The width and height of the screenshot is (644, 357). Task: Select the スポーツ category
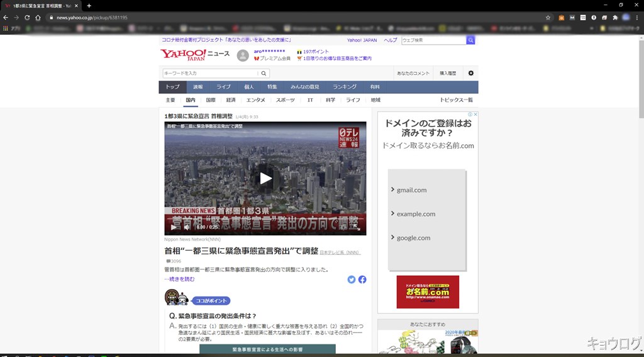tap(285, 100)
